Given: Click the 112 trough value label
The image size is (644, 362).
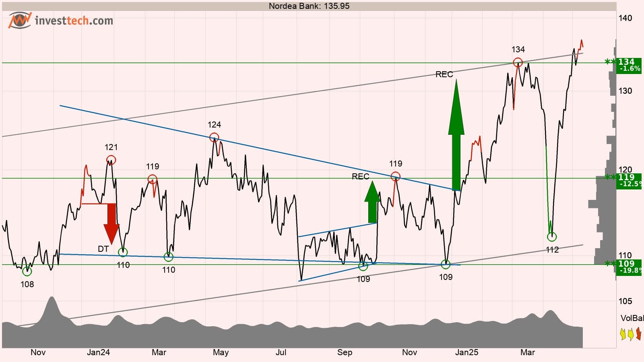Looking at the screenshot, I should (552, 250).
